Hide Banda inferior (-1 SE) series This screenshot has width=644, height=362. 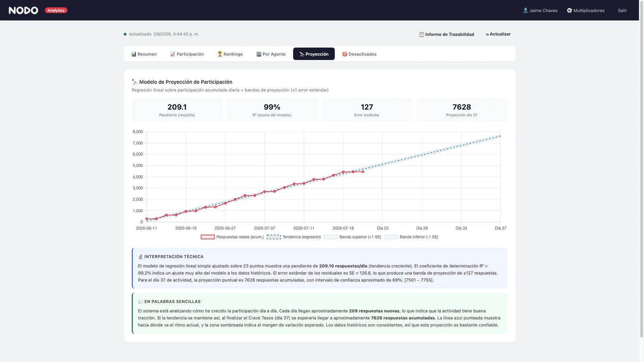(411, 237)
